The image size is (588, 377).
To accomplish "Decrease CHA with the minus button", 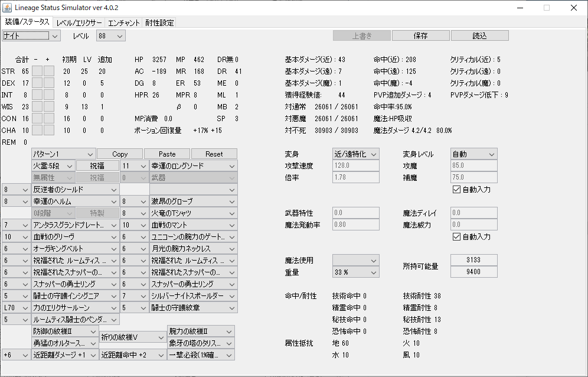I will pos(37,131).
